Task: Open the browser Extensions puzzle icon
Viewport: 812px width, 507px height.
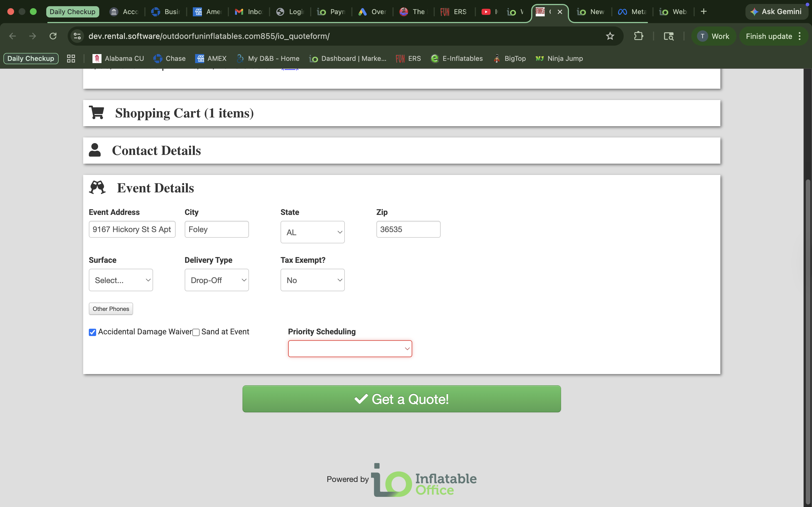Action: coord(638,36)
